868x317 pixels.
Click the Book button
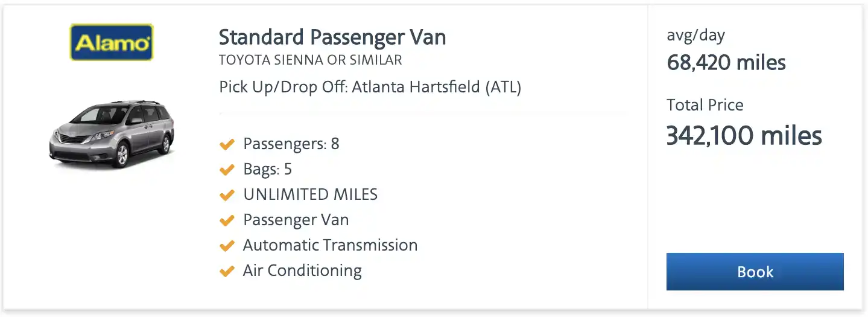click(755, 272)
